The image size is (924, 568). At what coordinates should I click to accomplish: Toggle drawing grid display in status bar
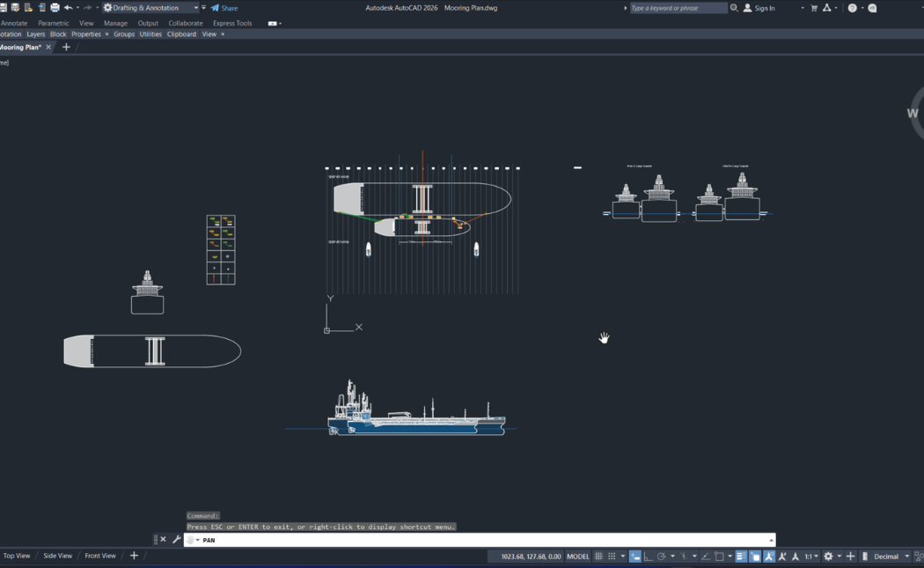click(598, 557)
